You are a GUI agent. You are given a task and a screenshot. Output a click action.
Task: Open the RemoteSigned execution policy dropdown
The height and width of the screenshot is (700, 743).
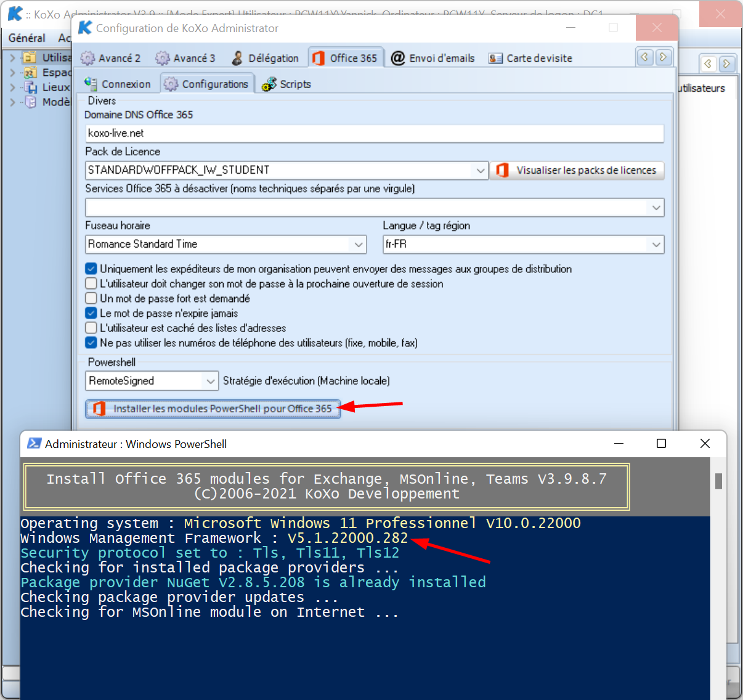[x=211, y=381]
